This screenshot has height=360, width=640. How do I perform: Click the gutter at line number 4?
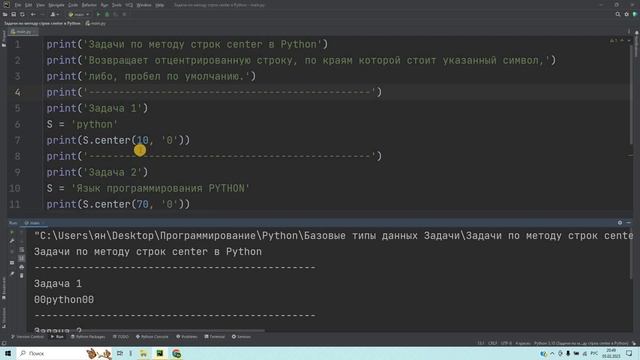17,92
